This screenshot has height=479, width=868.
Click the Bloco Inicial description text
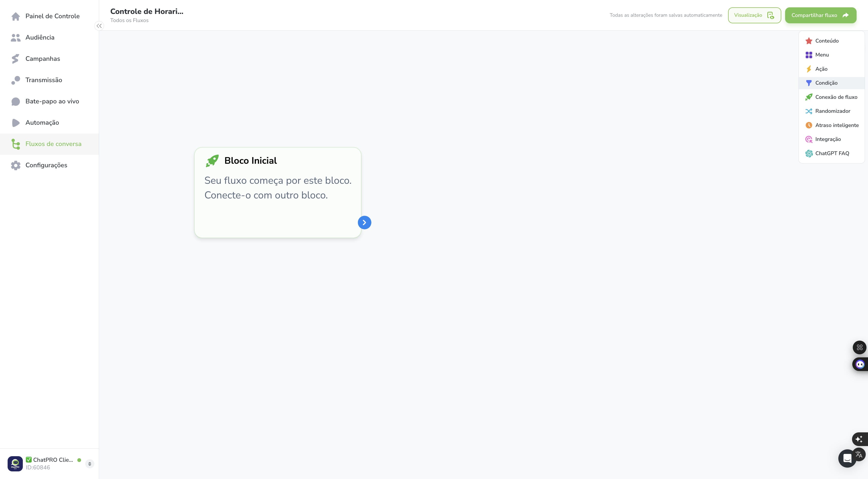(278, 188)
